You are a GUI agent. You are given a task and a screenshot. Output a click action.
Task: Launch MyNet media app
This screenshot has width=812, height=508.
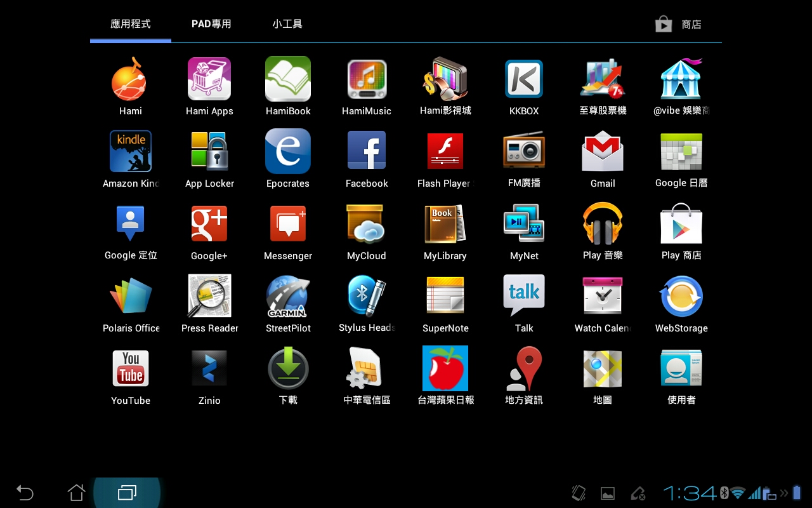point(524,224)
